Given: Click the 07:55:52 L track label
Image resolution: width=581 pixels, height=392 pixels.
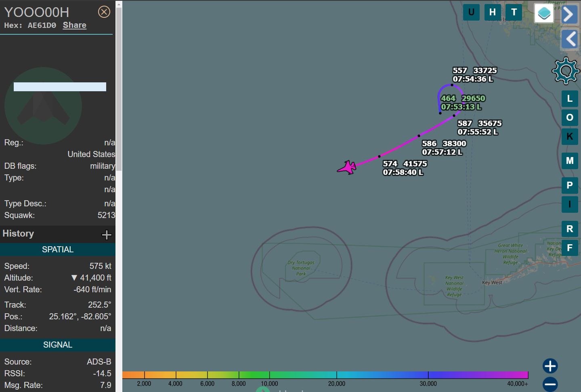Looking at the screenshot, I should pyautogui.click(x=478, y=132).
